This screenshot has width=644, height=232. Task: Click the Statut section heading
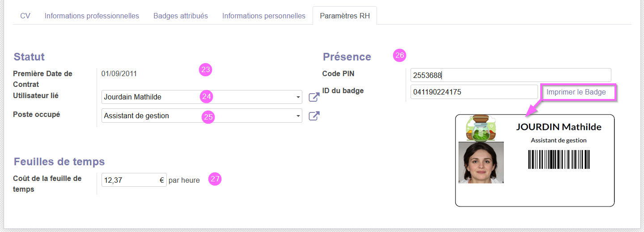pos(29,57)
